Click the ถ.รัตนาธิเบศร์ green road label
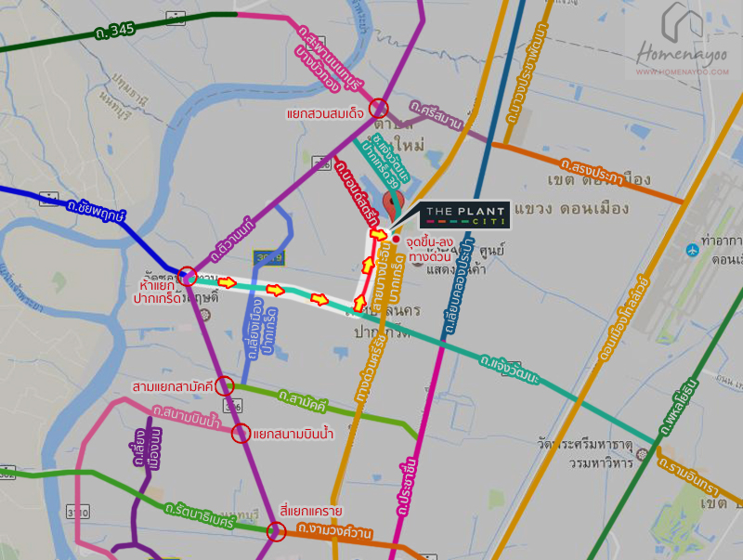 tap(200, 515)
